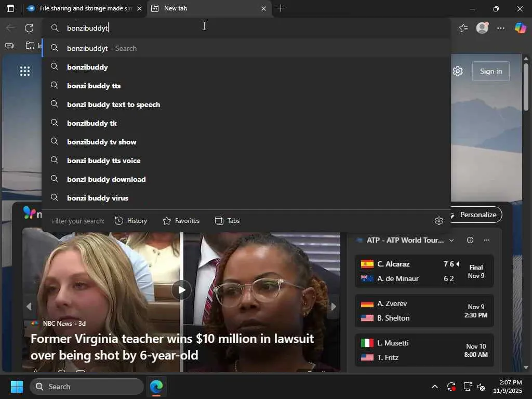Open the Favorites star icon in the toolbar
Image resolution: width=532 pixels, height=399 pixels.
[x=463, y=28]
